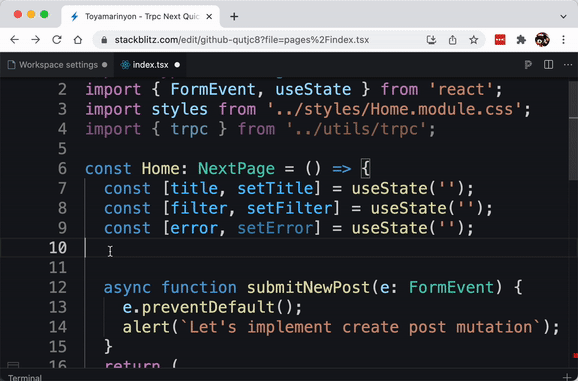
Task: Click the share page icon
Action: point(453,40)
